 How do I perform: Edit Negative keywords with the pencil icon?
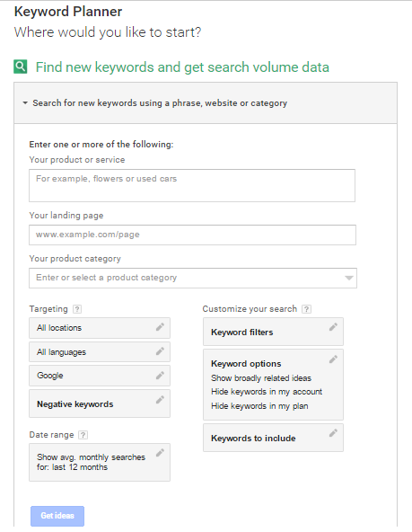160,400
